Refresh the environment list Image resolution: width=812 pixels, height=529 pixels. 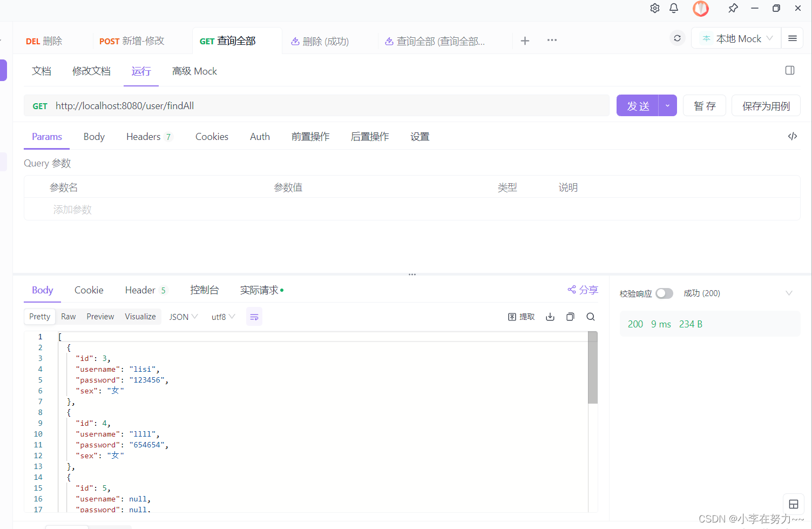click(x=677, y=38)
